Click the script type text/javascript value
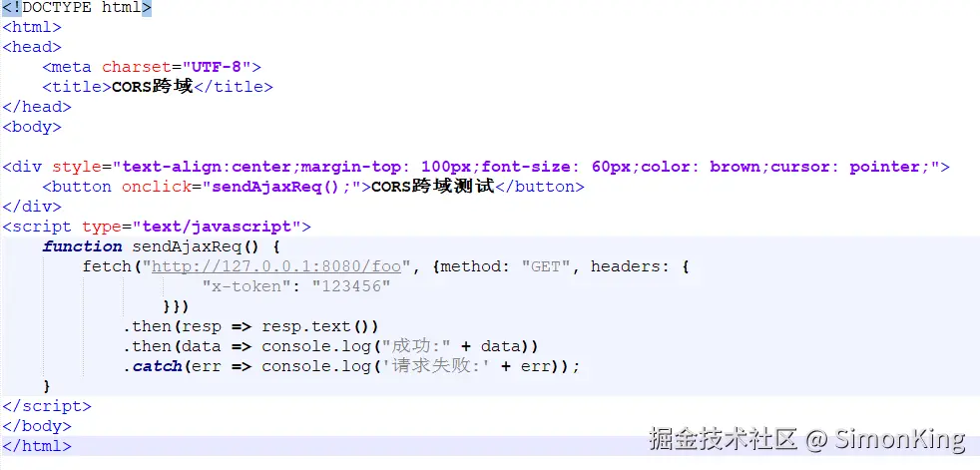The height and width of the screenshot is (470, 980). coord(217,227)
